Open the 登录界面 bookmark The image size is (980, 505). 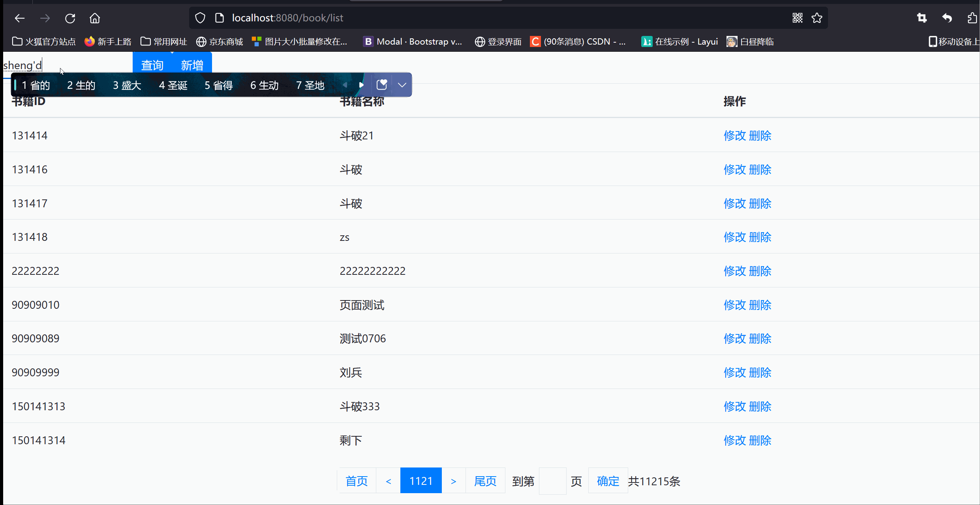coord(498,41)
